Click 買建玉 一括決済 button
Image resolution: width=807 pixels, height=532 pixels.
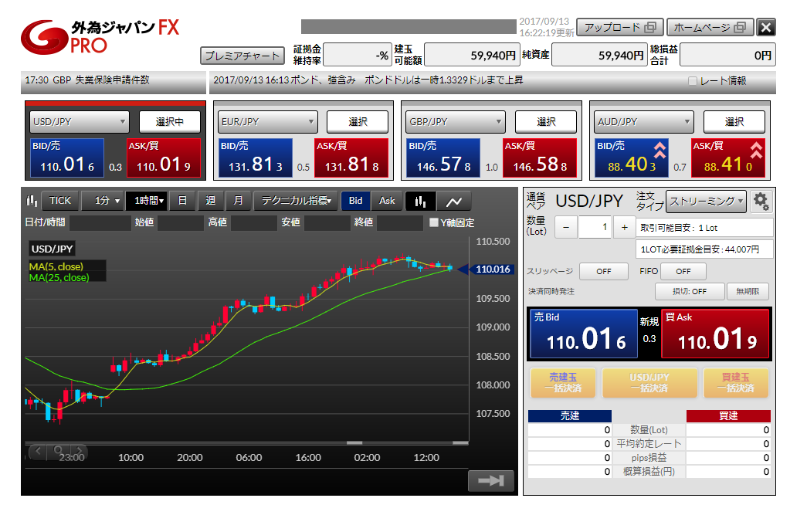[x=735, y=383]
